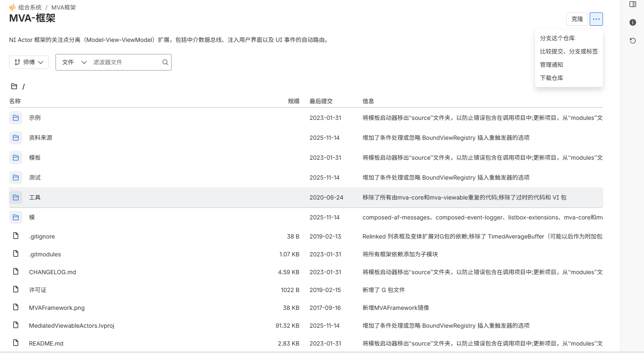Expand the 文件 type dropdown
The width and height of the screenshot is (644, 353).
coord(74,62)
